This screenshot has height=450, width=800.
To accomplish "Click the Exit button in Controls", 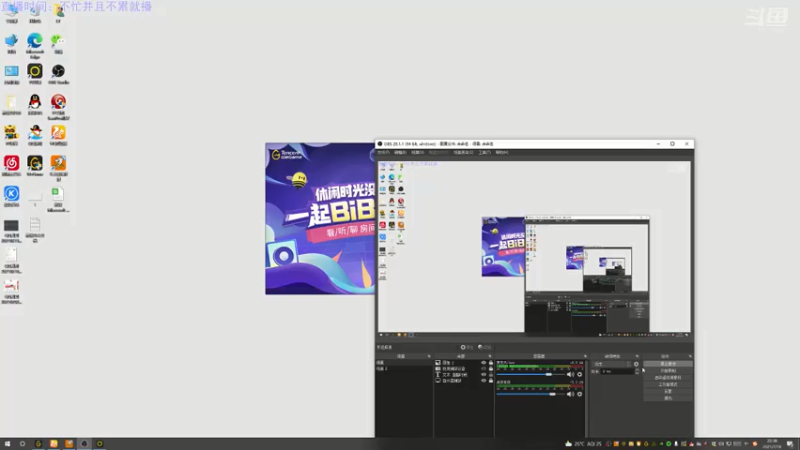I will 668,398.
